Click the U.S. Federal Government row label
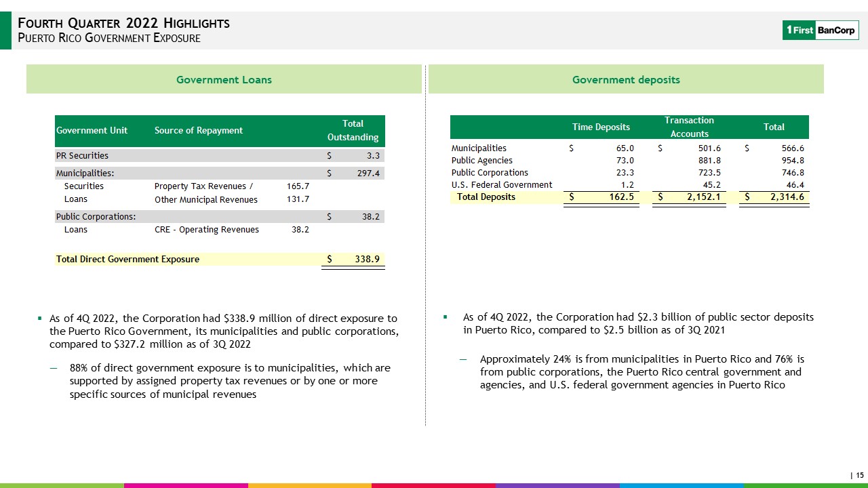This screenshot has width=868, height=488. point(502,184)
